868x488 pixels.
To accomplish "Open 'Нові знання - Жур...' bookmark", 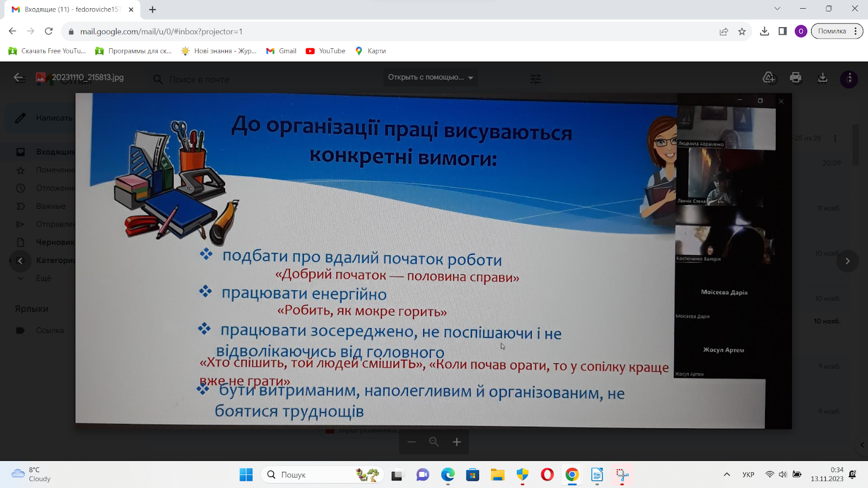I will point(219,51).
